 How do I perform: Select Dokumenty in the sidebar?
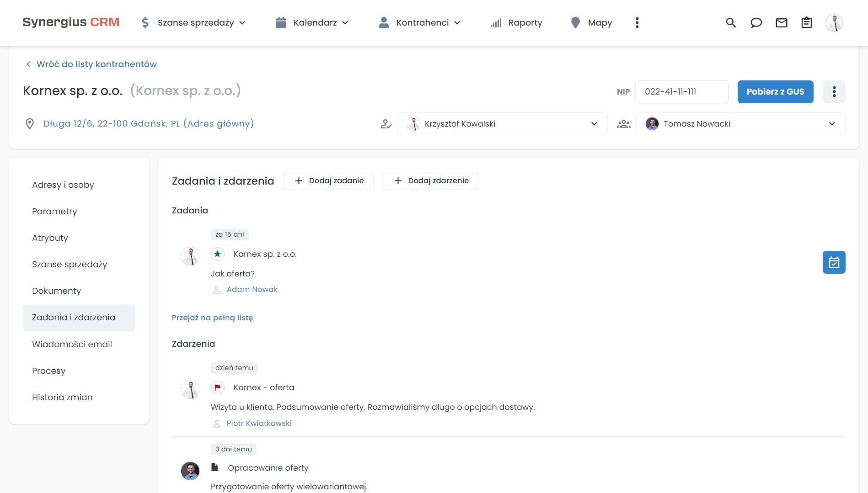pos(56,291)
